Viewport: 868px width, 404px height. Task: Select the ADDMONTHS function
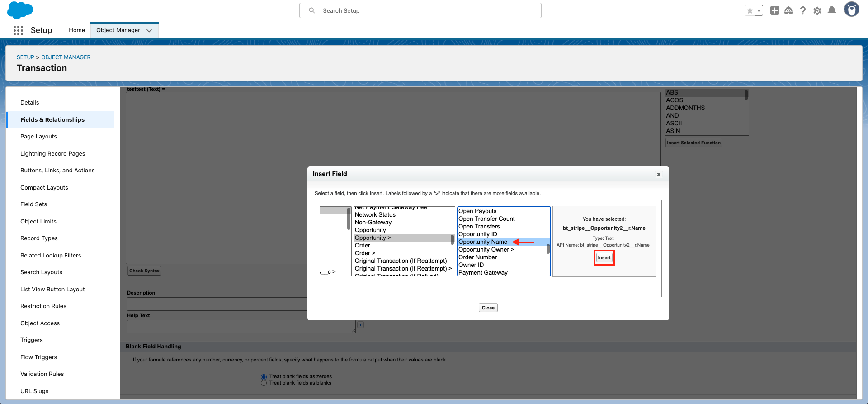(x=705, y=108)
